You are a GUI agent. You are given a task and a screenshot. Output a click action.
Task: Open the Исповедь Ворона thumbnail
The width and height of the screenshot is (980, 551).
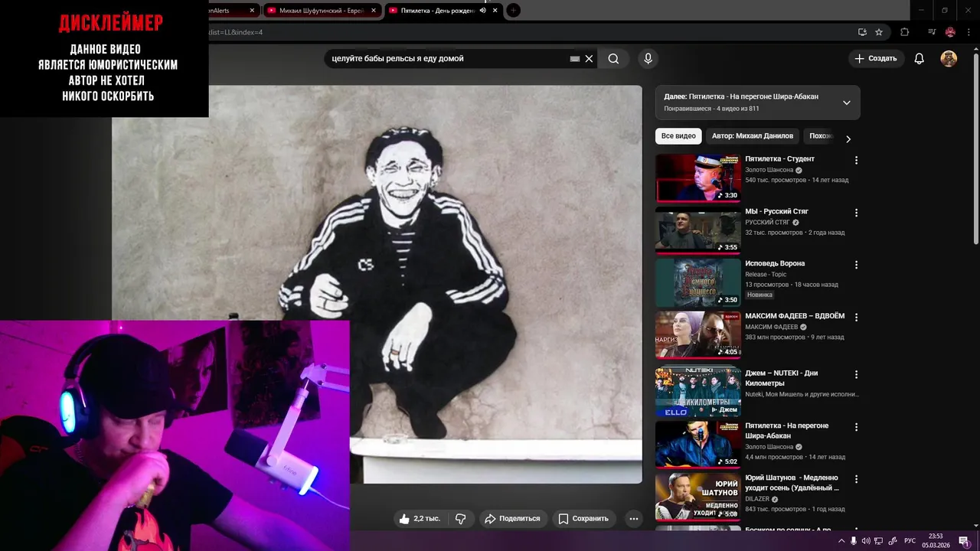pos(697,282)
